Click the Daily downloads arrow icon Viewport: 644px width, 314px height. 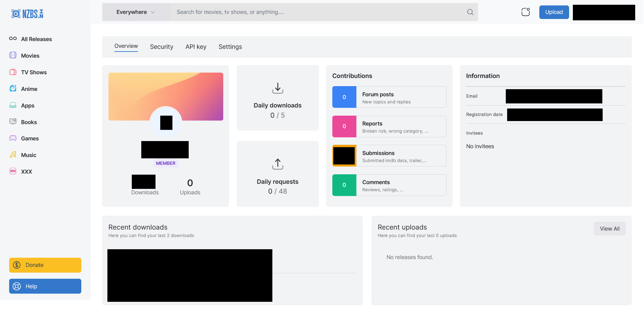click(278, 88)
